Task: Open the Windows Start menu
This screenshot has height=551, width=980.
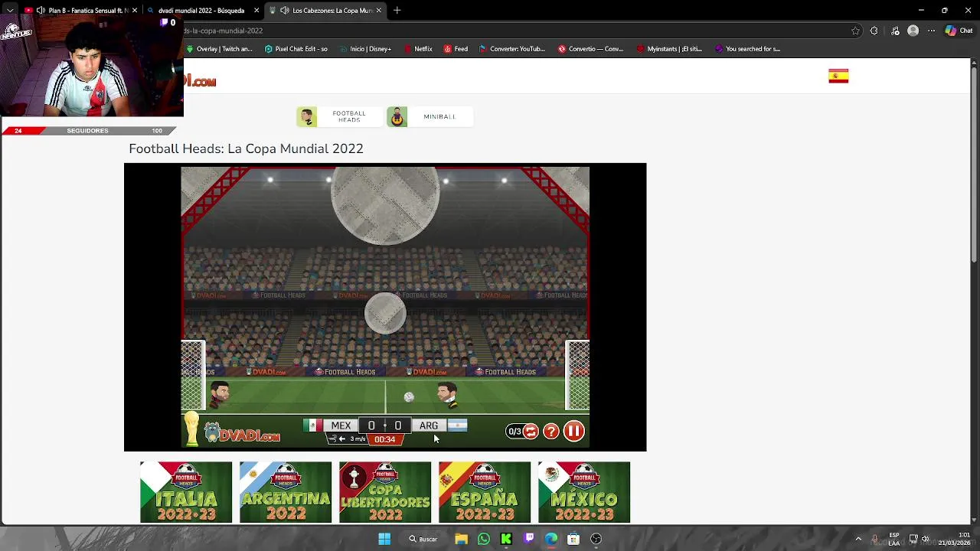Action: 384,539
